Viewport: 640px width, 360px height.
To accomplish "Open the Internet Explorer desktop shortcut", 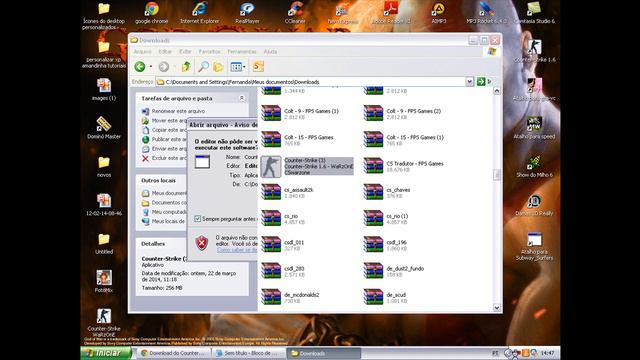I will (200, 13).
